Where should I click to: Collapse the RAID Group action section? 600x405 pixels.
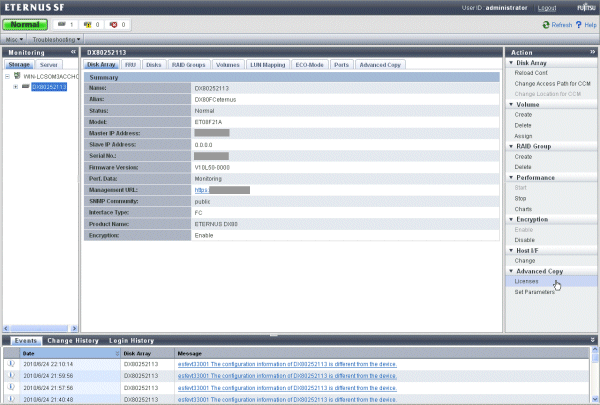[511, 146]
